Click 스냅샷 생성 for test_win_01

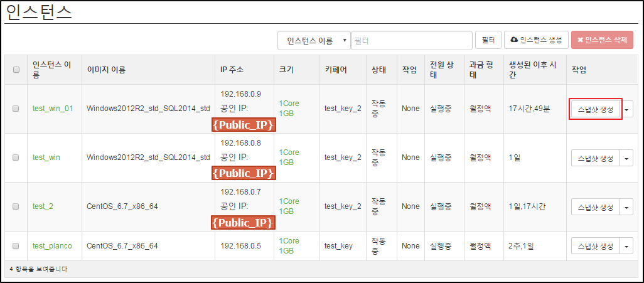coord(595,109)
